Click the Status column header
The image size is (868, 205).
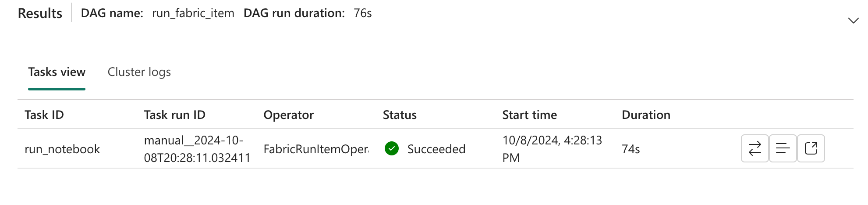point(400,115)
